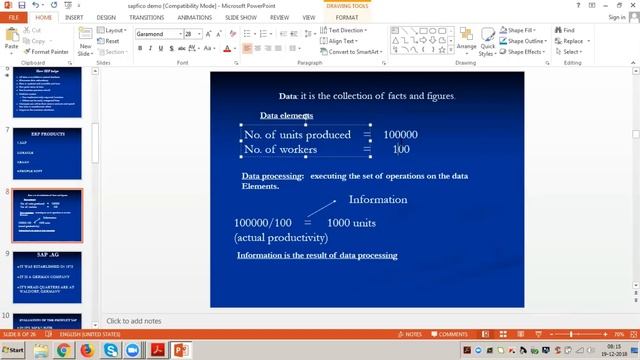The height and width of the screenshot is (360, 640).
Task: Click Sign in link
Action: 617,17
